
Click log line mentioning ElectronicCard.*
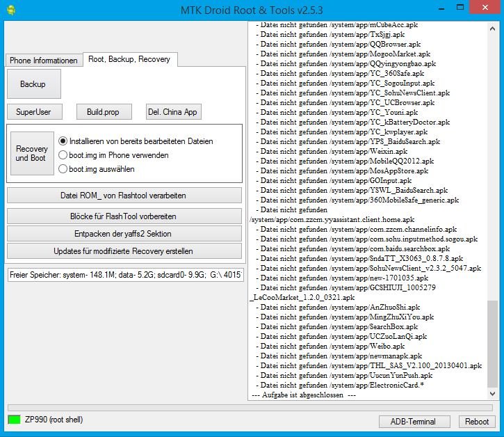(340, 385)
